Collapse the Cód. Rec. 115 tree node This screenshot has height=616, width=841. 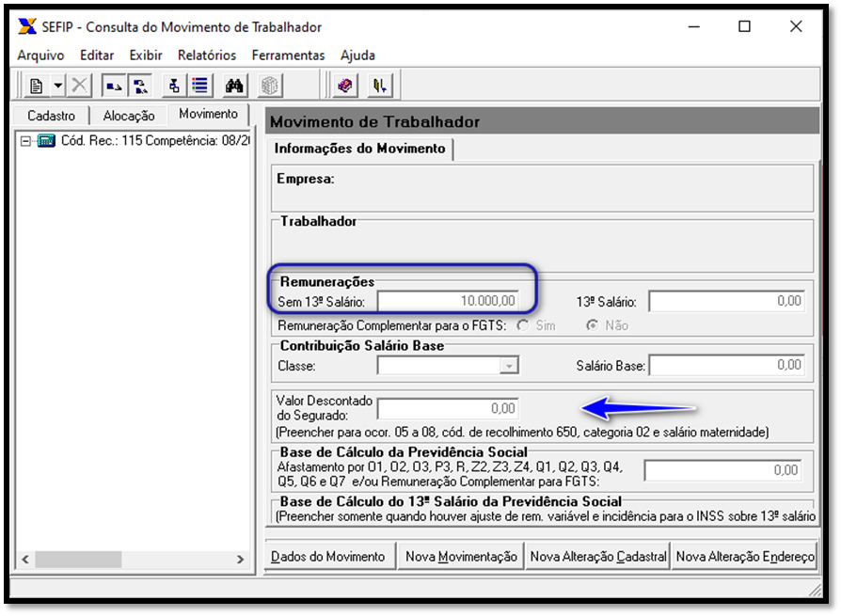(25, 141)
